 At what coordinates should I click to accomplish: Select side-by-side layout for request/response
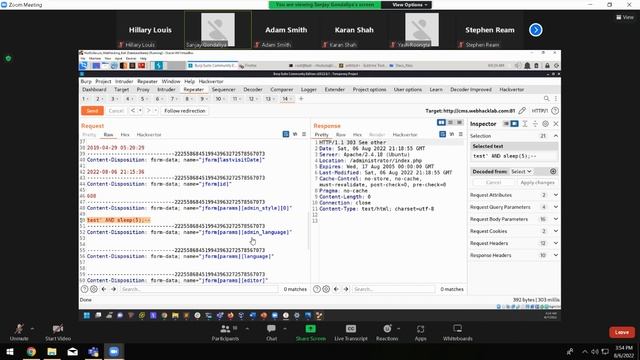tap(441, 122)
